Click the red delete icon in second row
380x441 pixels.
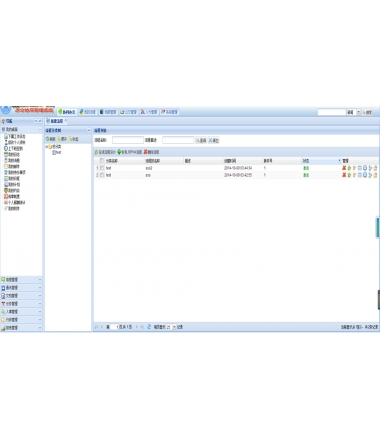(x=344, y=175)
